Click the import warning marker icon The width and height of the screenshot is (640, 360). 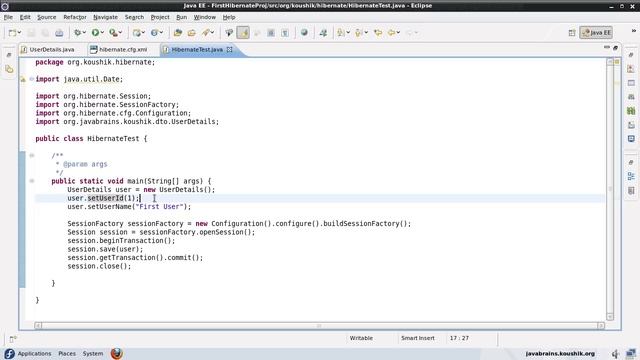[x=23, y=79]
